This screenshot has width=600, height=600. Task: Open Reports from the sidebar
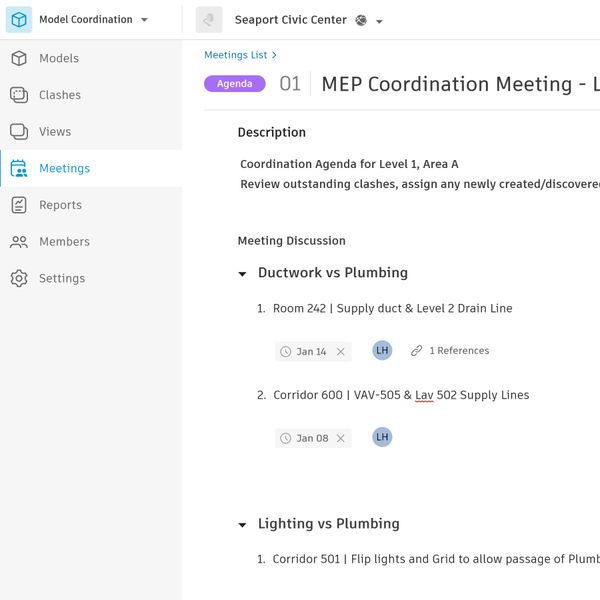(x=60, y=205)
